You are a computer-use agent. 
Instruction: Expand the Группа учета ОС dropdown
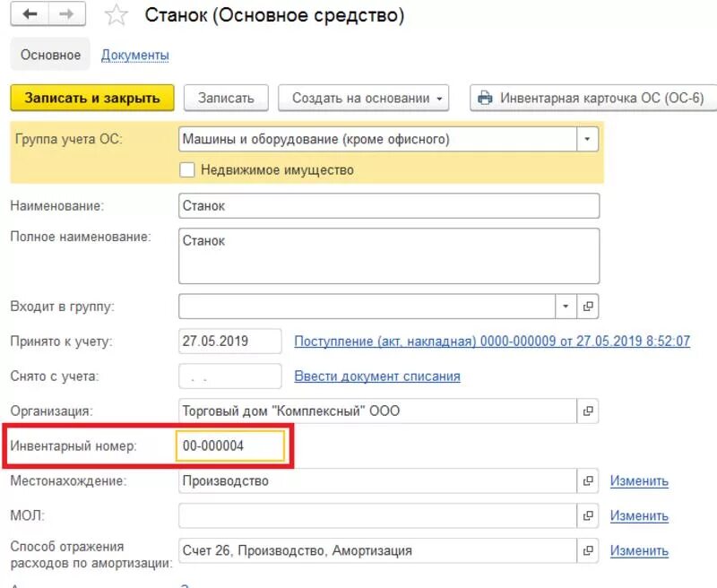click(x=587, y=139)
